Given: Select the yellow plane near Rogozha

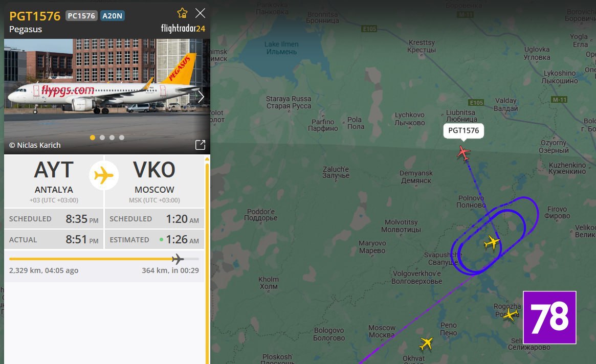Looking at the screenshot, I should pos(510,314).
